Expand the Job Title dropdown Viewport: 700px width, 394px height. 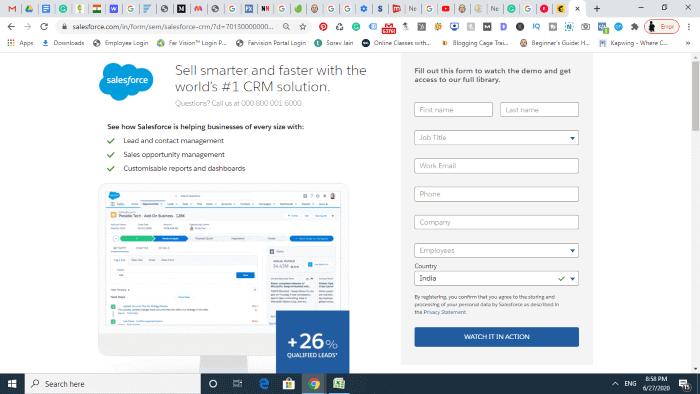point(496,137)
